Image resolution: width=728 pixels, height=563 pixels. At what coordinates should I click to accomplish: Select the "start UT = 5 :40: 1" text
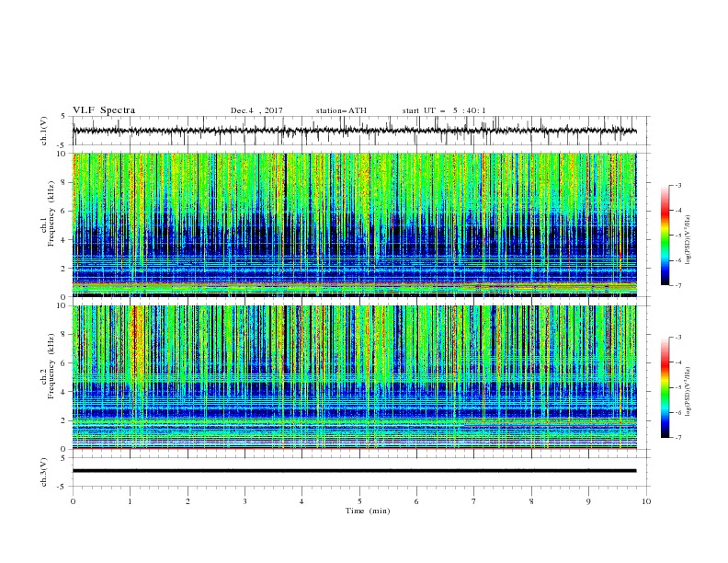[x=444, y=110]
